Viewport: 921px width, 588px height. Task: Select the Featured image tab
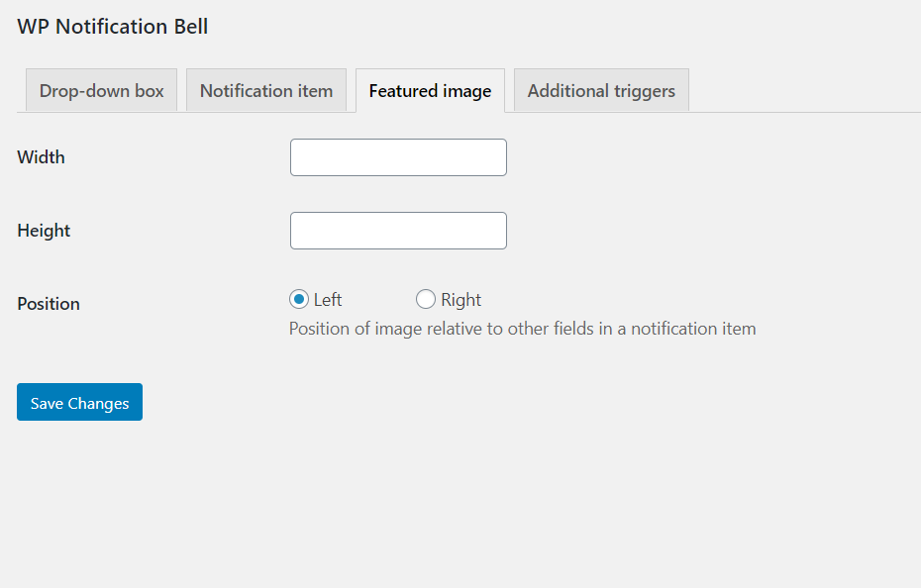[x=430, y=90]
